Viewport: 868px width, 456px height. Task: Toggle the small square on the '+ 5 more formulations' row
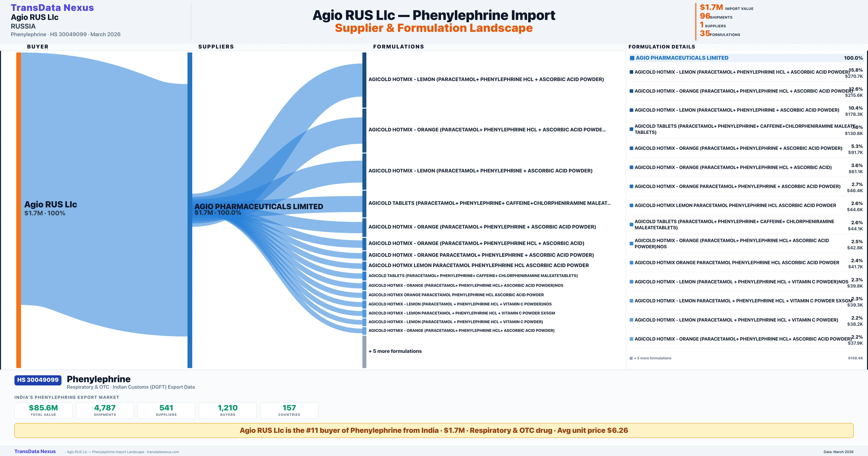pos(631,358)
